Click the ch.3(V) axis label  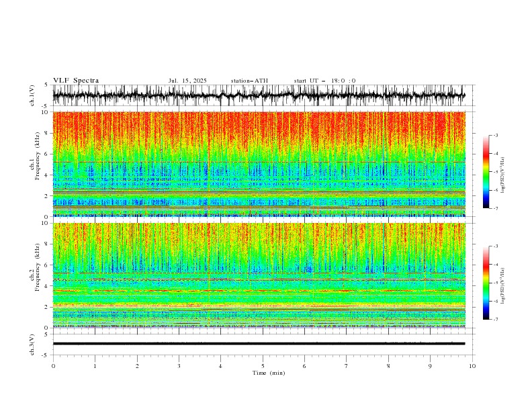coord(32,345)
